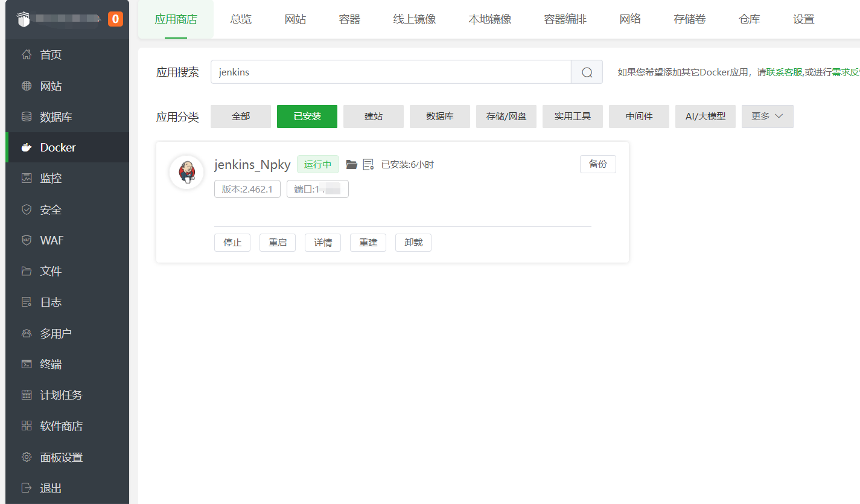Click the monitor icon beside 监控
The width and height of the screenshot is (860, 504).
click(26, 178)
